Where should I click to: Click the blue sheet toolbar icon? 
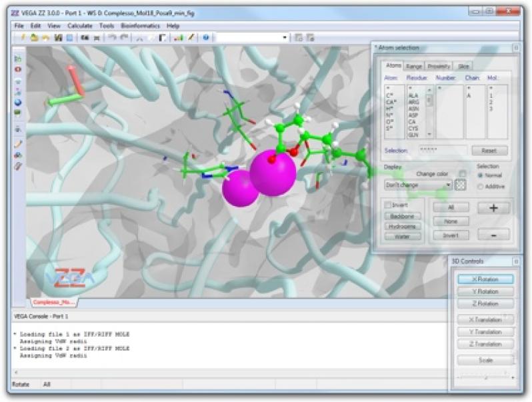tap(69, 37)
